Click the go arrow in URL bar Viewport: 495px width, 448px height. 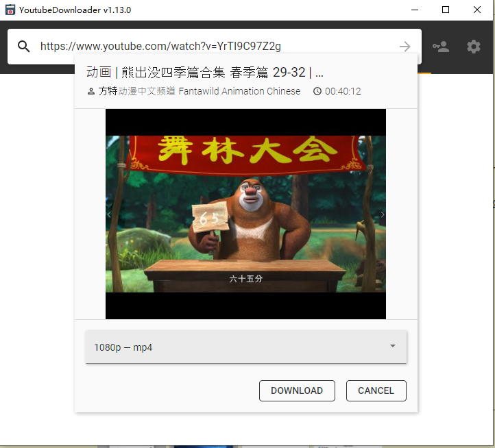tap(405, 47)
